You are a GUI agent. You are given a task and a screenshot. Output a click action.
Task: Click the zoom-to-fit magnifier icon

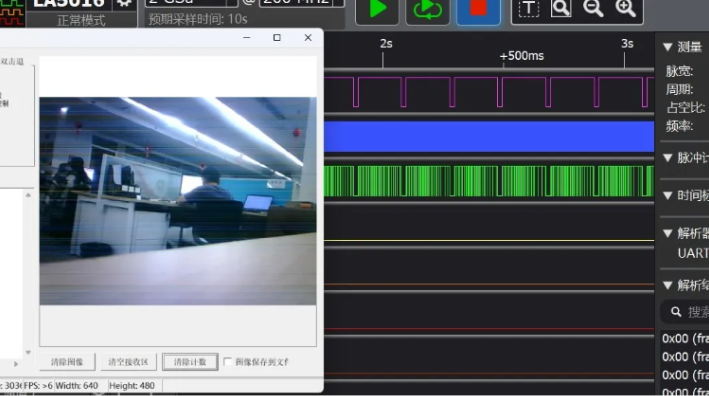pos(561,8)
